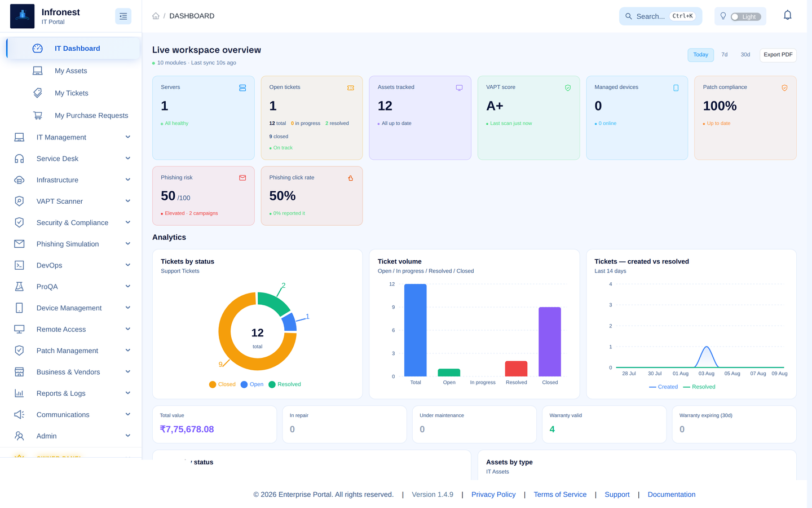Expand the Reports & Logs chevron

[x=128, y=393]
